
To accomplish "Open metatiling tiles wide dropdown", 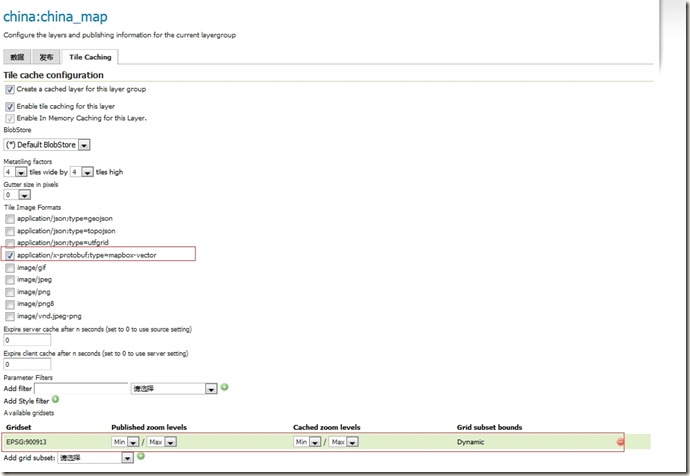I will point(15,172).
